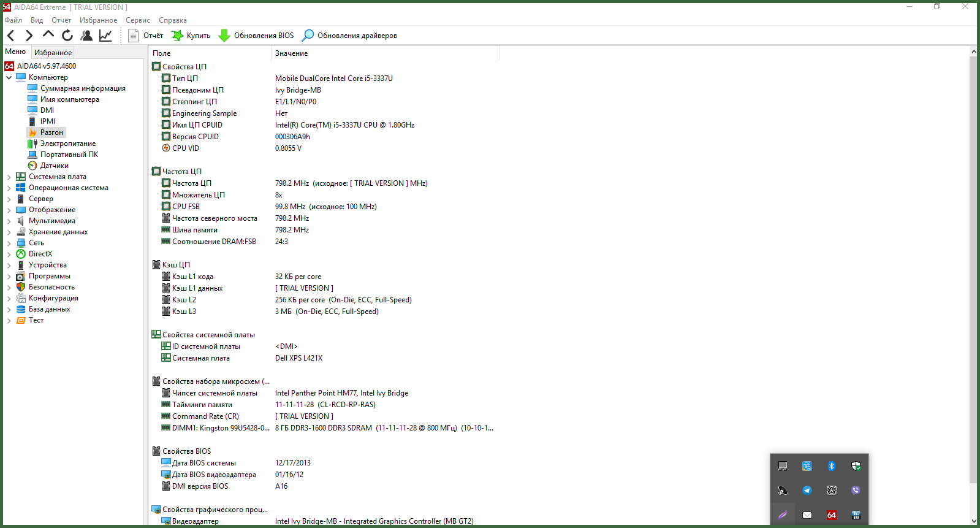The height and width of the screenshot is (528, 980).
Task: Expand the Сервер tree node
Action: (9, 199)
